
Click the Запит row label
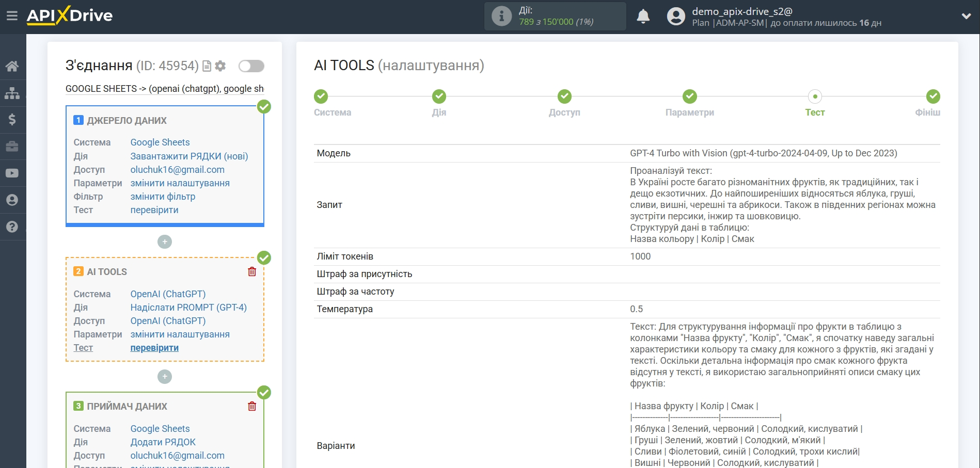coord(329,205)
